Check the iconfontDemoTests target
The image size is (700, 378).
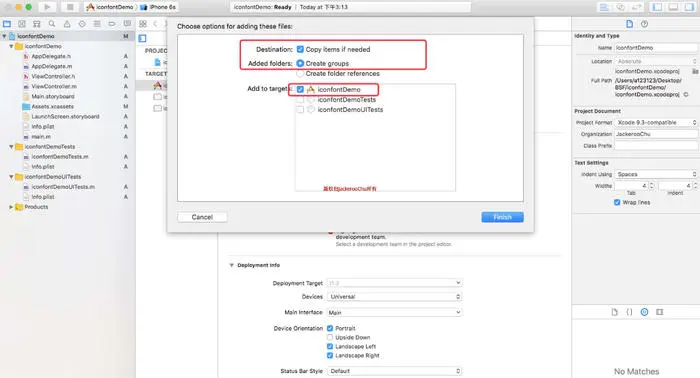click(x=300, y=100)
